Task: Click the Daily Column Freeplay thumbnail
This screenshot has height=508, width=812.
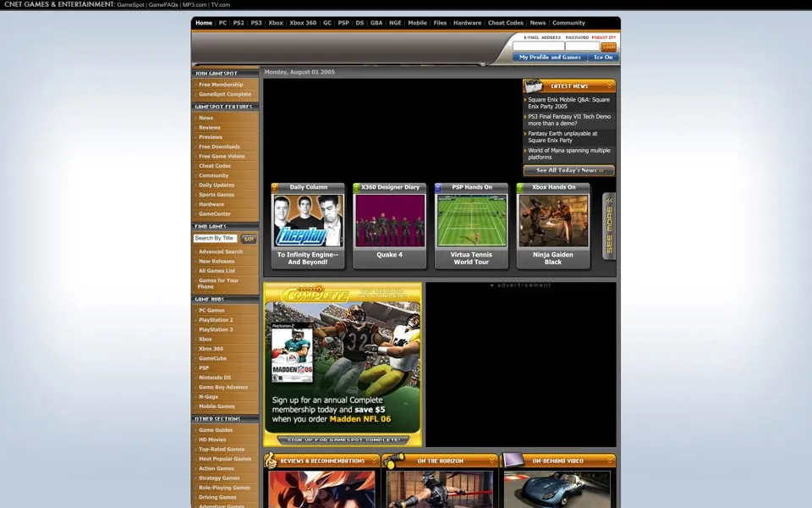Action: (x=308, y=220)
